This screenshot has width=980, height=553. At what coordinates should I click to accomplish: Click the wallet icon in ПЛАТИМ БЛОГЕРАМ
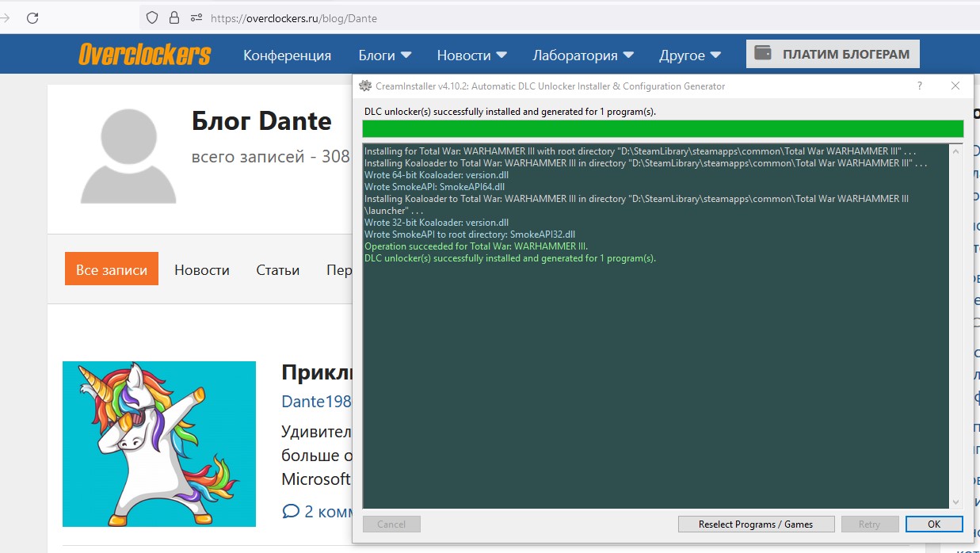pos(763,54)
